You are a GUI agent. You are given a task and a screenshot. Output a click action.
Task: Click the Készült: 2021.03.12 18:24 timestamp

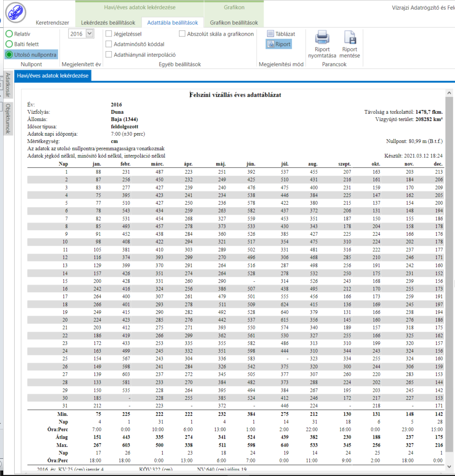click(413, 156)
